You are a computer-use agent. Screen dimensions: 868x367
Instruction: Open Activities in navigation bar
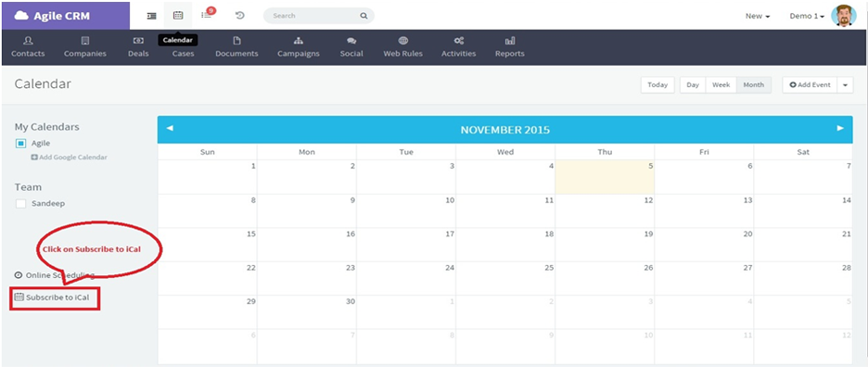click(458, 47)
